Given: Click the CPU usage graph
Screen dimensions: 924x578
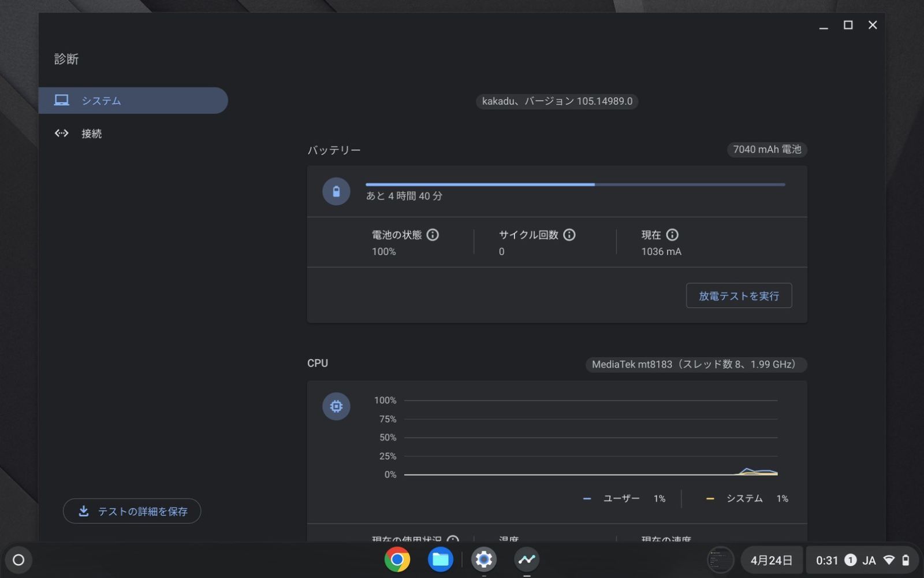Looking at the screenshot, I should 591,438.
